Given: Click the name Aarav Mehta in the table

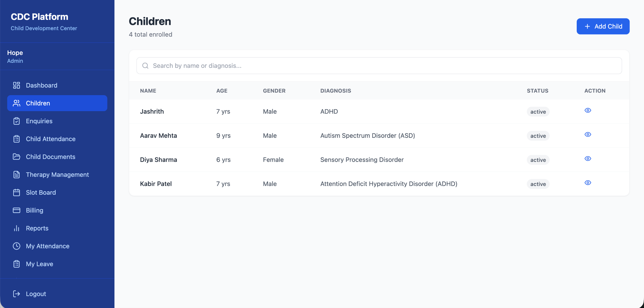Looking at the screenshot, I should [x=158, y=136].
